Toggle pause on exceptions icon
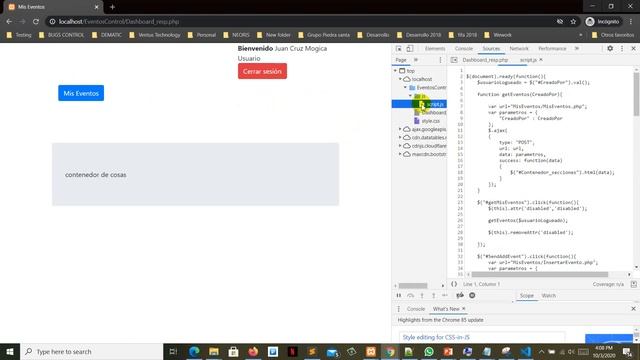This screenshot has height=360, width=640. 472,296
